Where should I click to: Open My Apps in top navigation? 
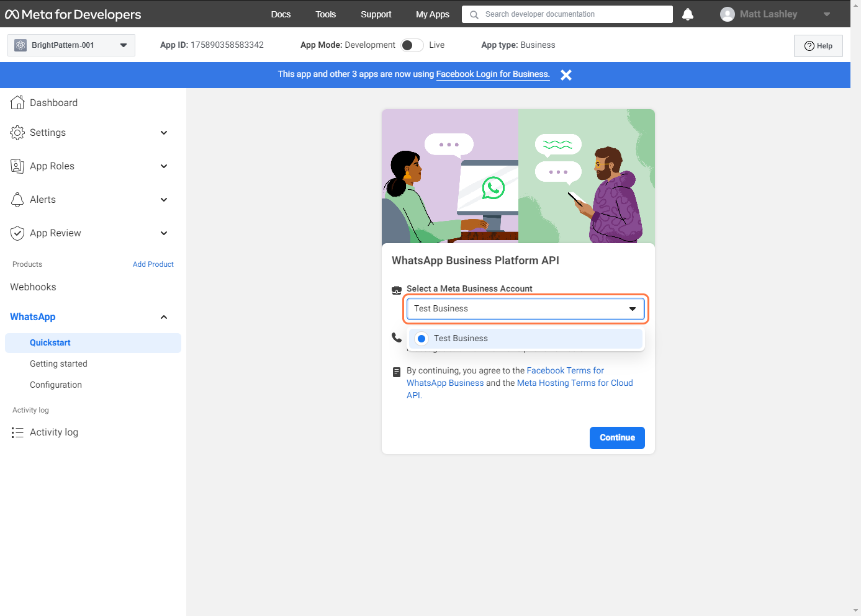point(432,14)
